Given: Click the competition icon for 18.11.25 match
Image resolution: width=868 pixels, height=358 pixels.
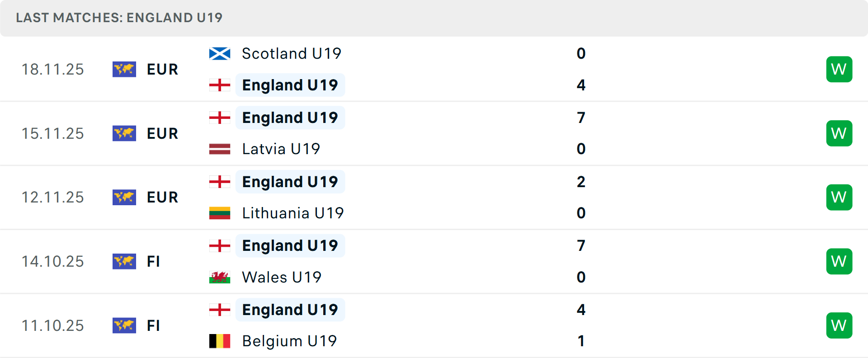Looking at the screenshot, I should tap(124, 69).
